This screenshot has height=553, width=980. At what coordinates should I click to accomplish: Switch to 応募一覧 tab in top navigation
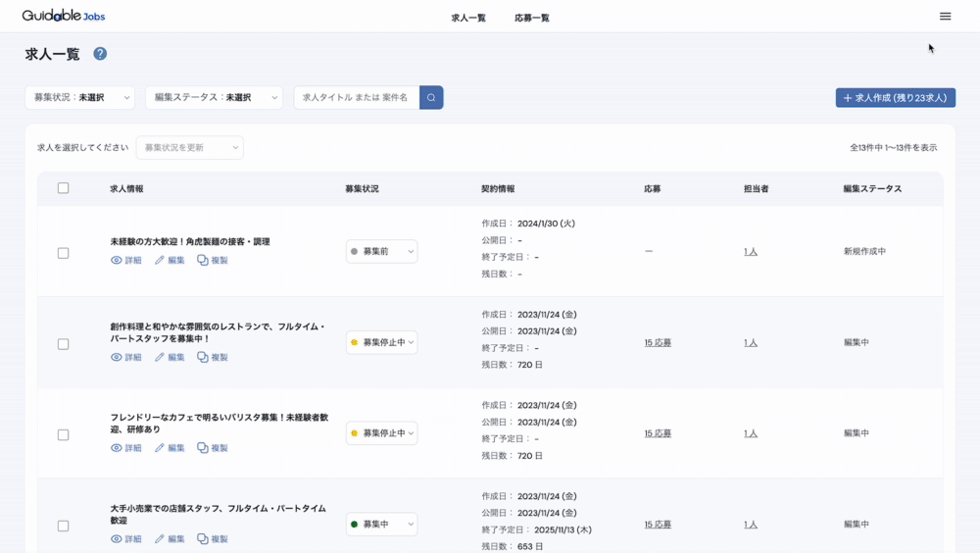pos(532,18)
